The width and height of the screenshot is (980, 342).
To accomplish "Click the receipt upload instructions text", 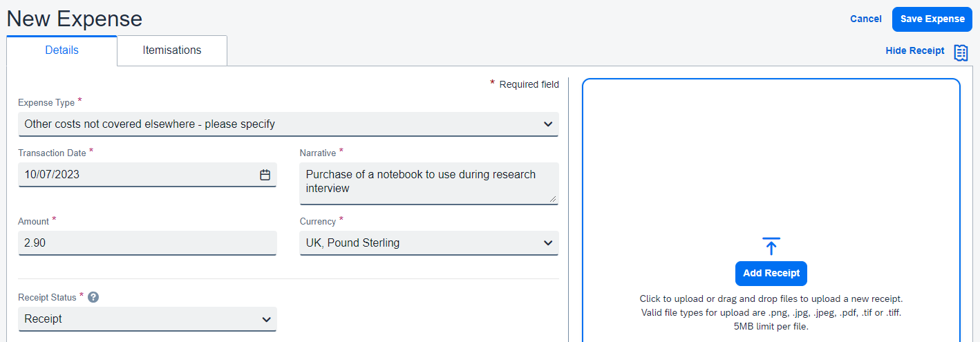I will coord(771,313).
